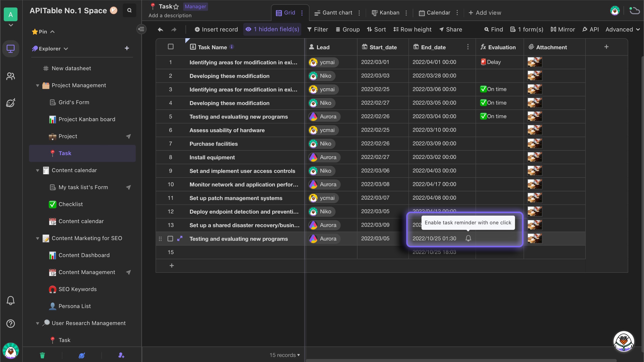Open Row height settings
The image size is (644, 362).
pyautogui.click(x=412, y=29)
